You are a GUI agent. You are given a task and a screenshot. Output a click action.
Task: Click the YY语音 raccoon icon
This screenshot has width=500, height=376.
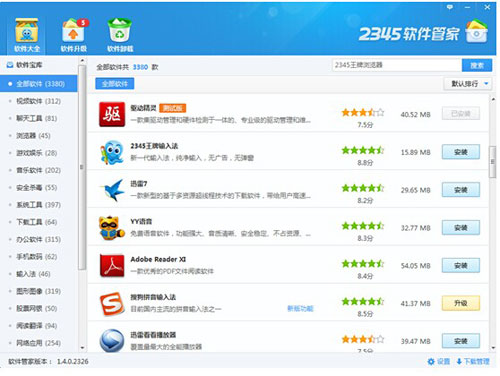pos(112,228)
